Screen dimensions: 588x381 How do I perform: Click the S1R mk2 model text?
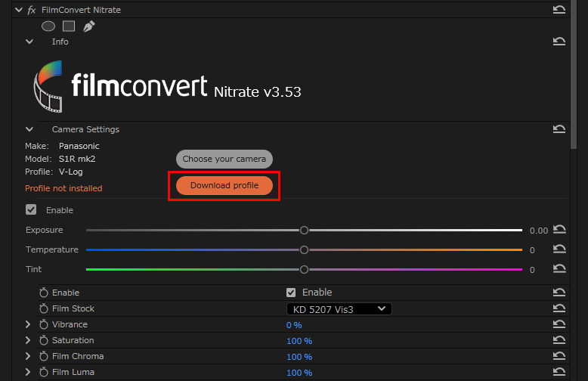77,159
